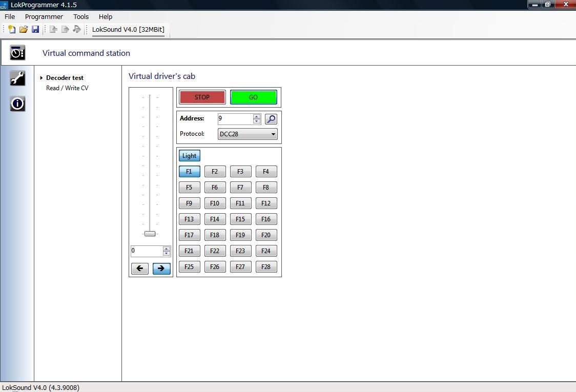This screenshot has height=392, width=576.
Task: Click the LokSound V4.0 (4.3.9008) status text
Action: pyautogui.click(x=41, y=387)
